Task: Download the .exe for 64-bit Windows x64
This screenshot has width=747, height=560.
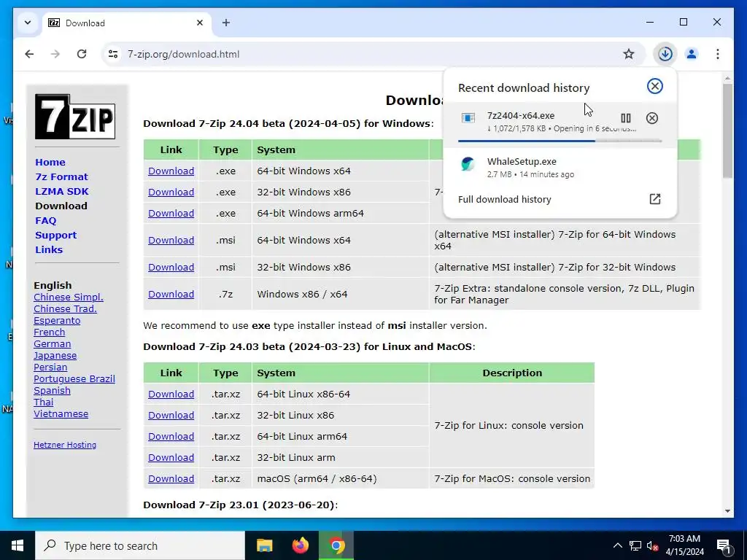Action: pyautogui.click(x=171, y=171)
